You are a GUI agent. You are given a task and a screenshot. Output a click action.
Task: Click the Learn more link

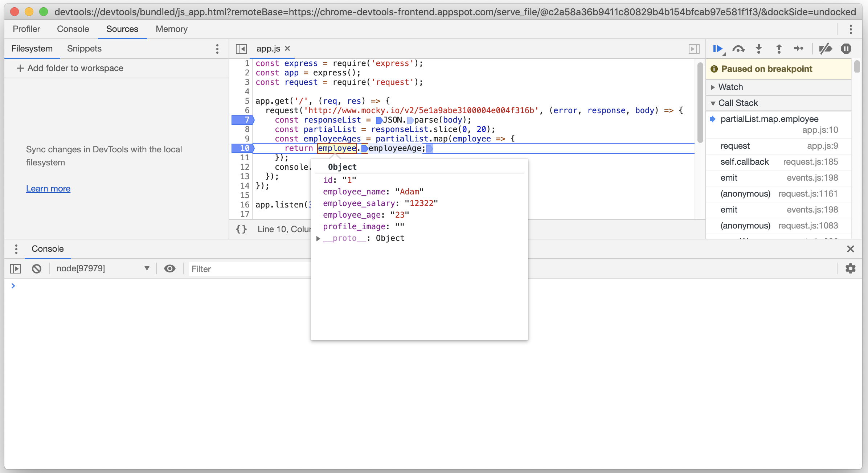48,188
